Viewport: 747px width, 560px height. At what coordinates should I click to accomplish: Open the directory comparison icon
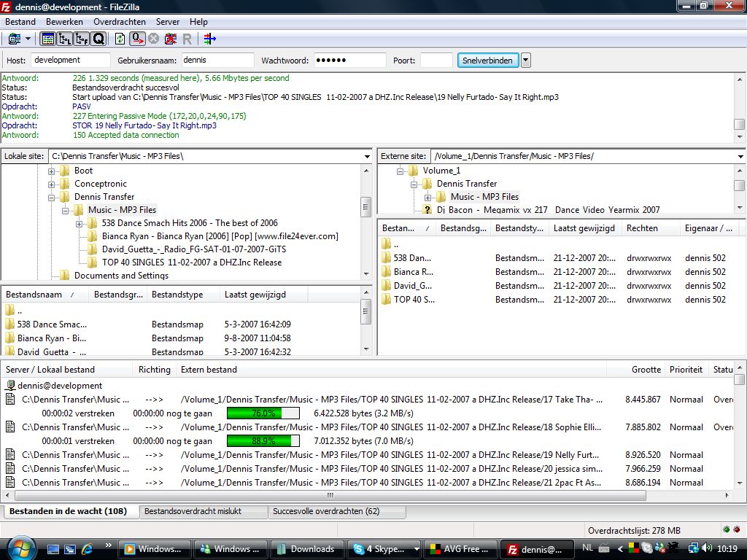click(210, 39)
